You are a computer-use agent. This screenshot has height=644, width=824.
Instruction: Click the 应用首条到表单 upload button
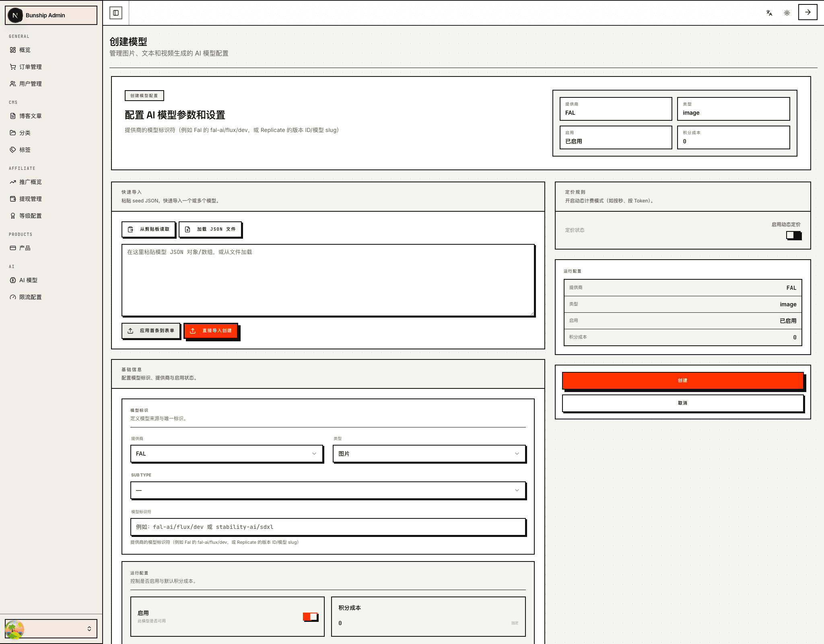[151, 330]
